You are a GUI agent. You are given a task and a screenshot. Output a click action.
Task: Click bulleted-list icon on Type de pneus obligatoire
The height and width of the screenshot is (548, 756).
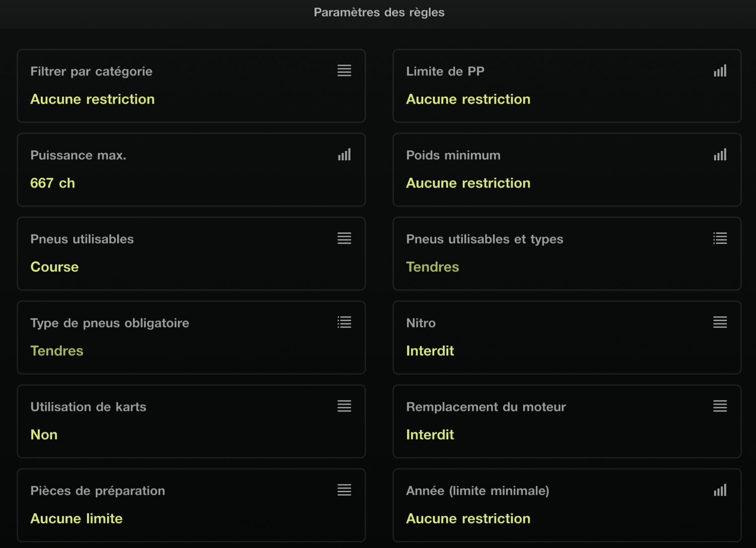pos(345,322)
